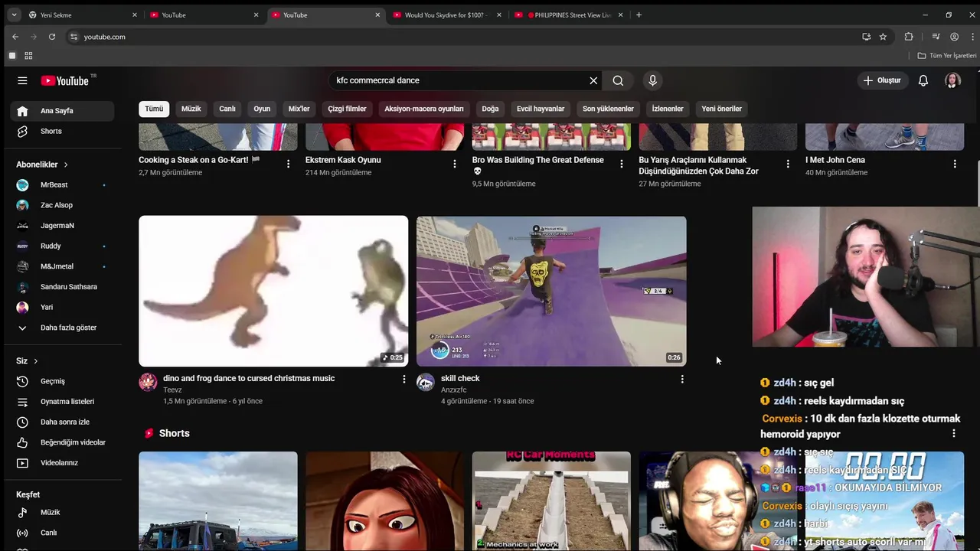Open options for dino and frog dance
980x551 pixels.
pyautogui.click(x=404, y=379)
